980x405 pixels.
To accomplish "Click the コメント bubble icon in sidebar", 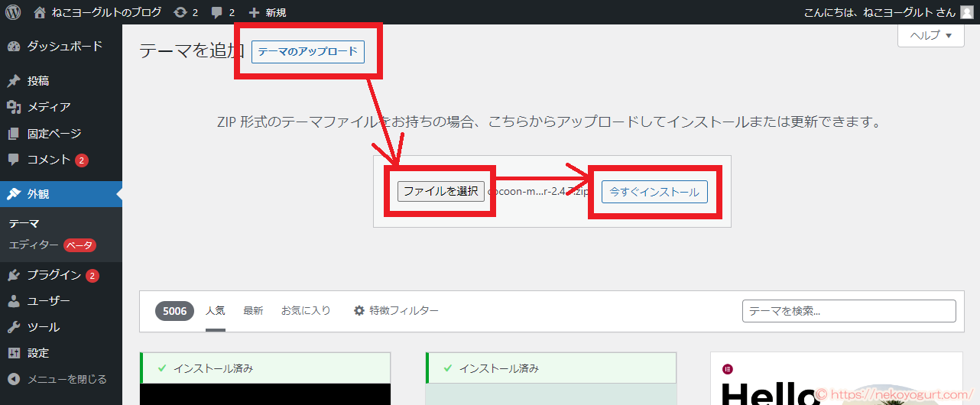I will tap(14, 160).
